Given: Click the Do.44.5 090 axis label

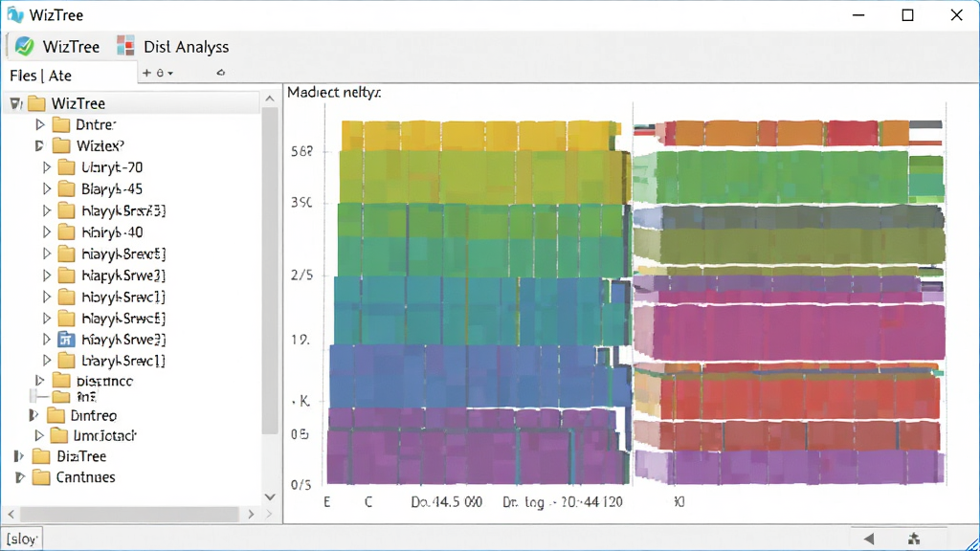Looking at the screenshot, I should [446, 501].
